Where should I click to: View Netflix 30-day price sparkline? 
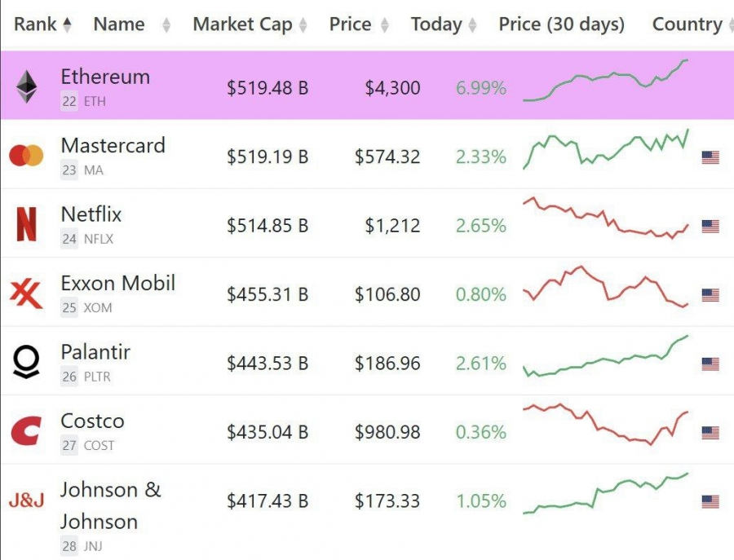605,218
